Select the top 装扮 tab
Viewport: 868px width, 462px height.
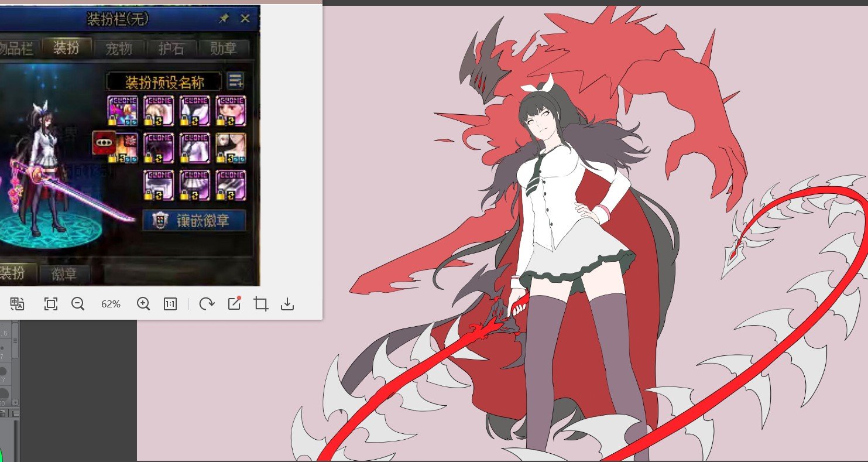66,47
